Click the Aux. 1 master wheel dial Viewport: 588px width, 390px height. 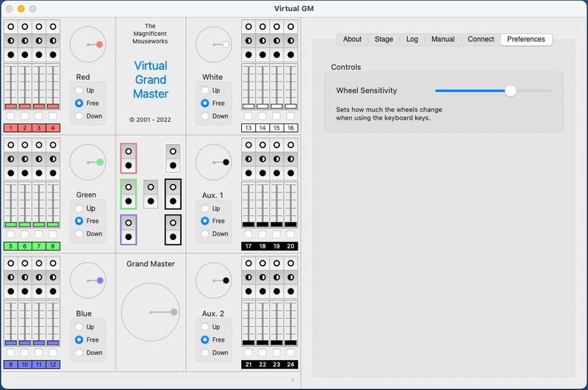pyautogui.click(x=214, y=162)
